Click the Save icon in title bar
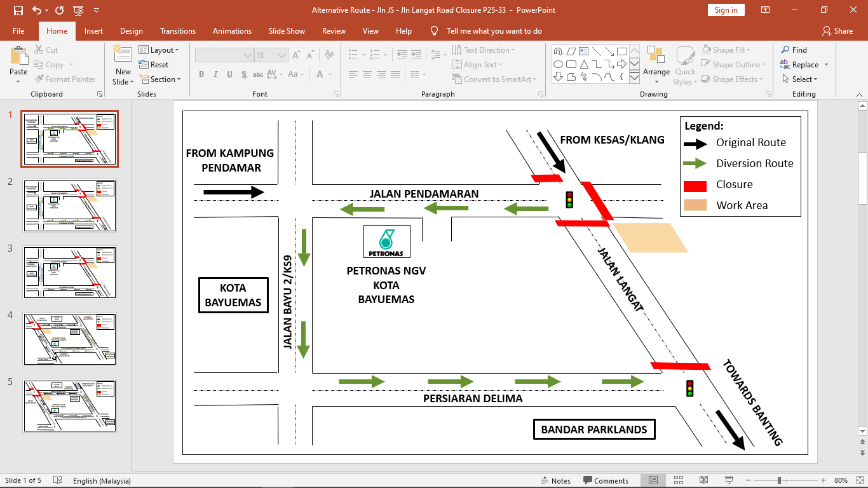Viewport: 868px width, 488px height. point(18,10)
